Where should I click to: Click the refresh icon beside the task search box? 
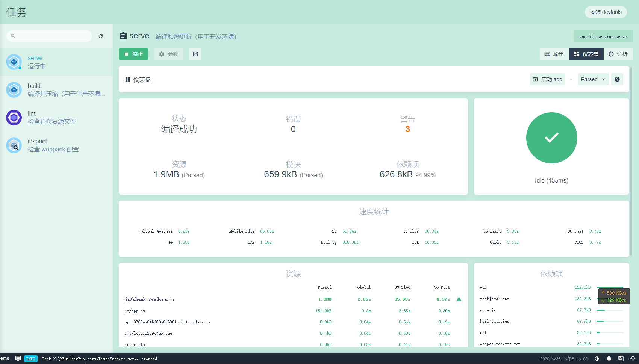tap(101, 36)
